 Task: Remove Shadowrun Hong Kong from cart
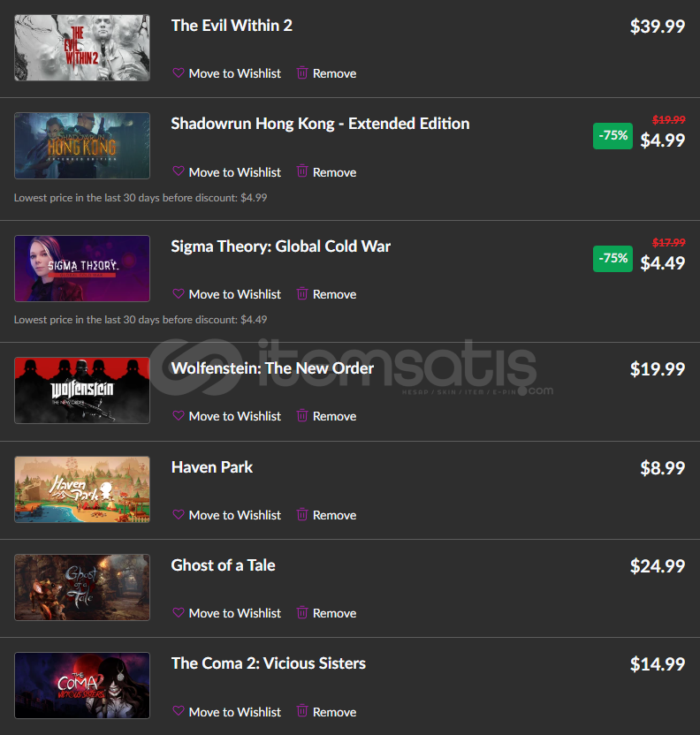[x=326, y=172]
